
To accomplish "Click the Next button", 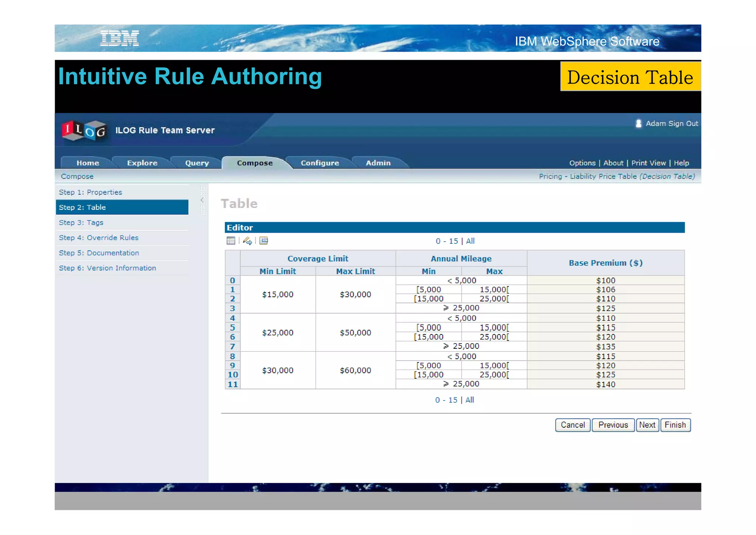I will pyautogui.click(x=647, y=425).
